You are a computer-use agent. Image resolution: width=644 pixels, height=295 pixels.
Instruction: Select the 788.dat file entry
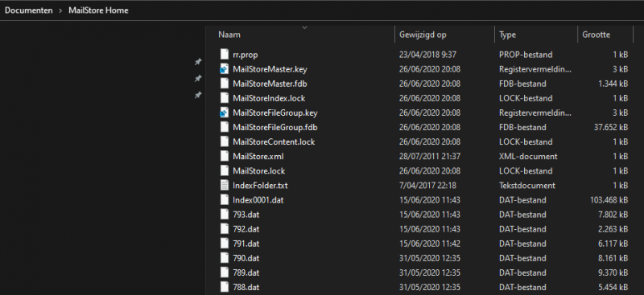(x=424, y=287)
